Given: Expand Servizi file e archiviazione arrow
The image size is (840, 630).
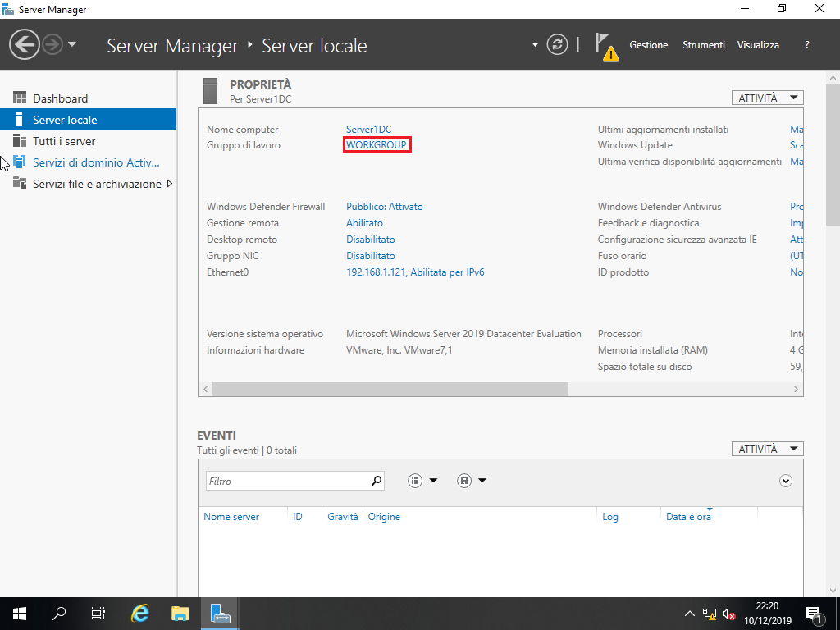Looking at the screenshot, I should (170, 184).
